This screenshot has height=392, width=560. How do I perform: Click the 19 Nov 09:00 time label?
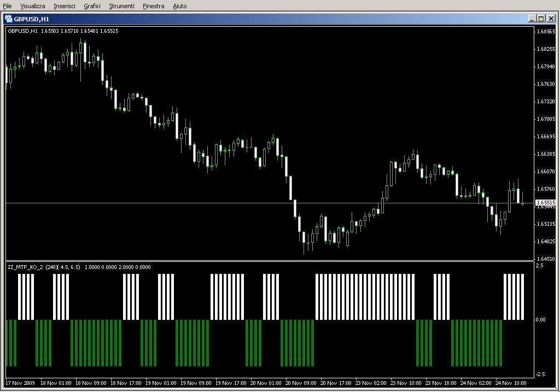[196, 383]
